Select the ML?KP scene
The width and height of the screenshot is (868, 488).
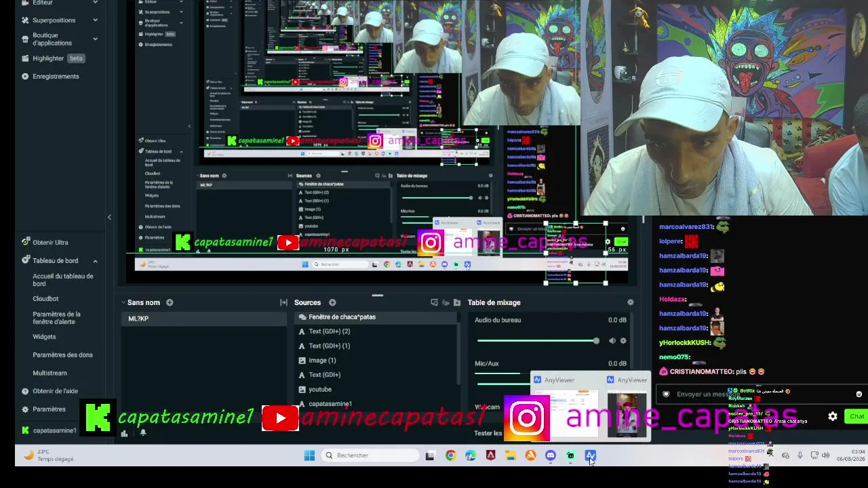coord(203,319)
